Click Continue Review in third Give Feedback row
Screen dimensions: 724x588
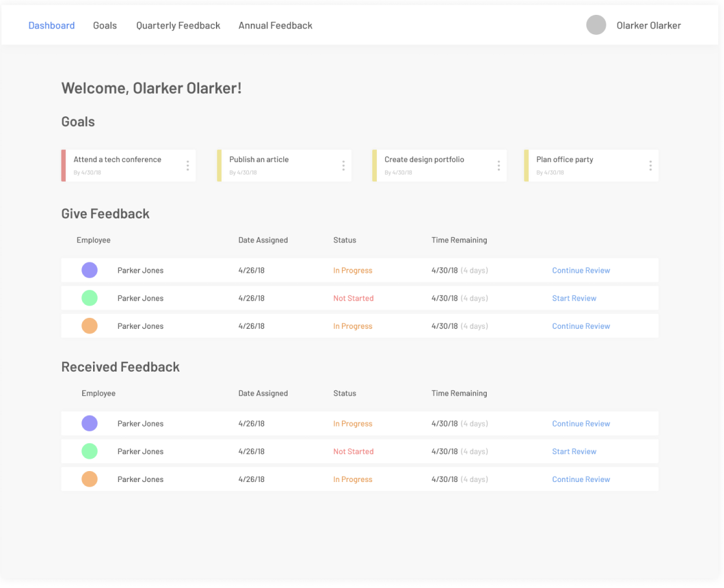(581, 326)
